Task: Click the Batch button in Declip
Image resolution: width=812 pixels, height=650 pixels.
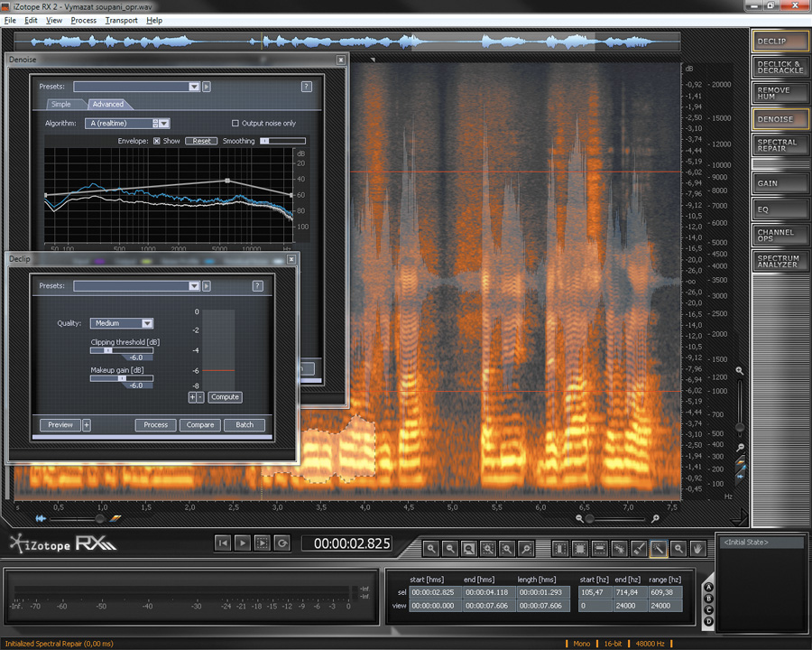Action: point(245,425)
